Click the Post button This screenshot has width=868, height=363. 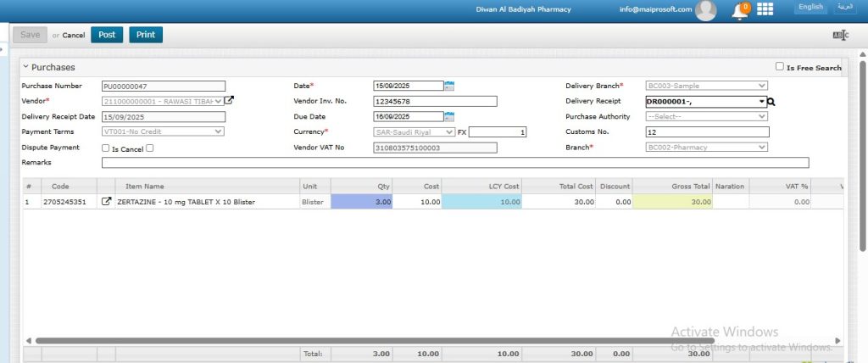pyautogui.click(x=107, y=35)
